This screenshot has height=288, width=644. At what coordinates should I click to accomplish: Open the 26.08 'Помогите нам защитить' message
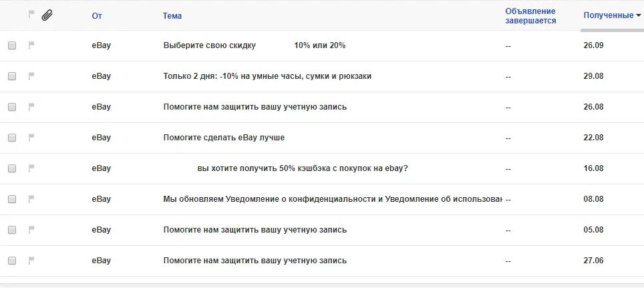point(255,107)
